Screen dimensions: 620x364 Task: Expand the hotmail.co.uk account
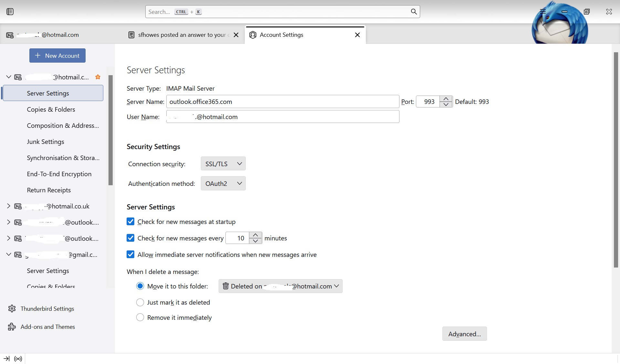9,206
